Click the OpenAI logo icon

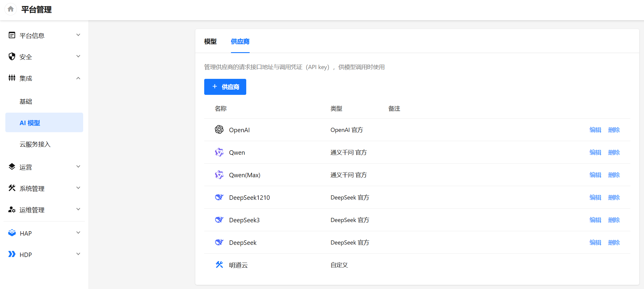(219, 130)
